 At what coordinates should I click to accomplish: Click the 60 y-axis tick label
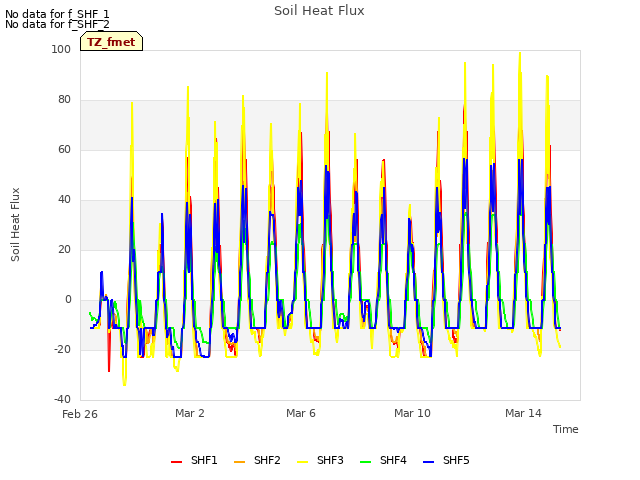[64, 149]
